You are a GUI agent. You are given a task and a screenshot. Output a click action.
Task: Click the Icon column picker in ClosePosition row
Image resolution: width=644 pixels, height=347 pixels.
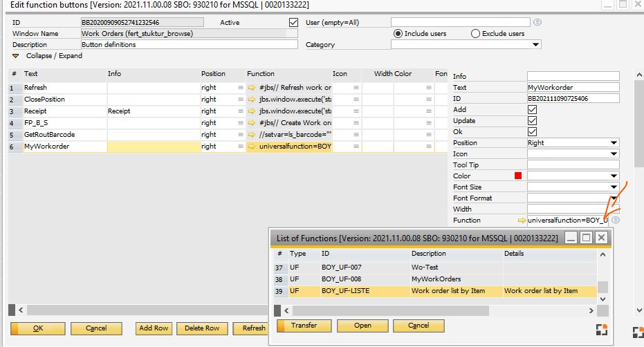pos(356,100)
